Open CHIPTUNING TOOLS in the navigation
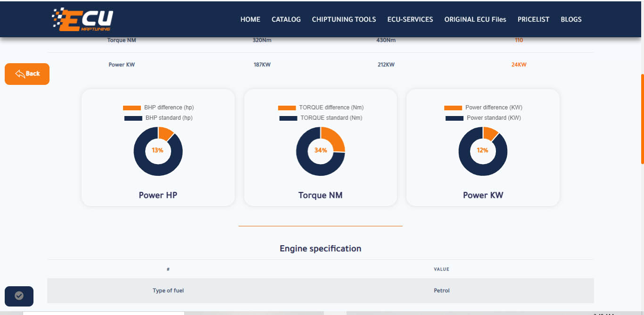This screenshot has height=315, width=644. (x=344, y=19)
